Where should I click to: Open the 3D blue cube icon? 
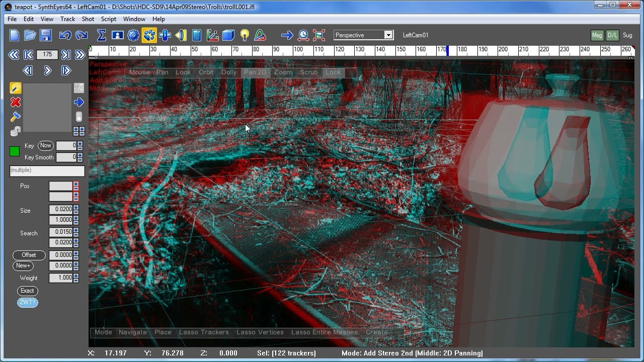[x=228, y=35]
